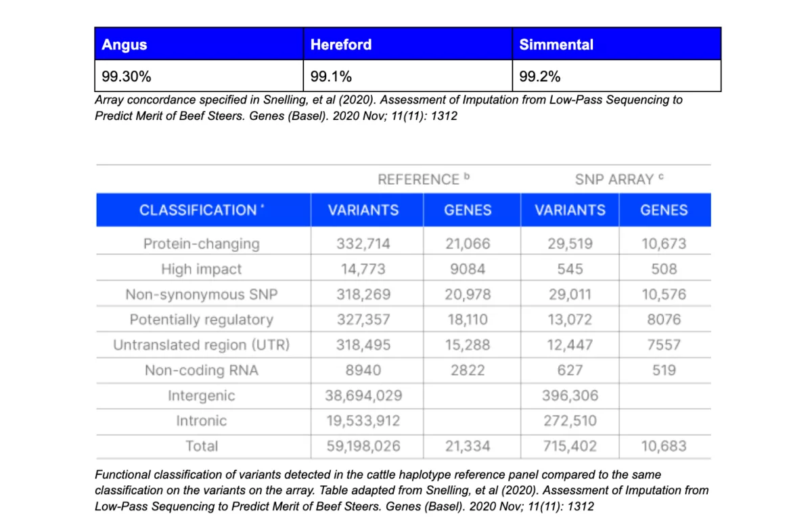Click the Potentially regulatory row label
The height and width of the screenshot is (530, 812).
(201, 319)
